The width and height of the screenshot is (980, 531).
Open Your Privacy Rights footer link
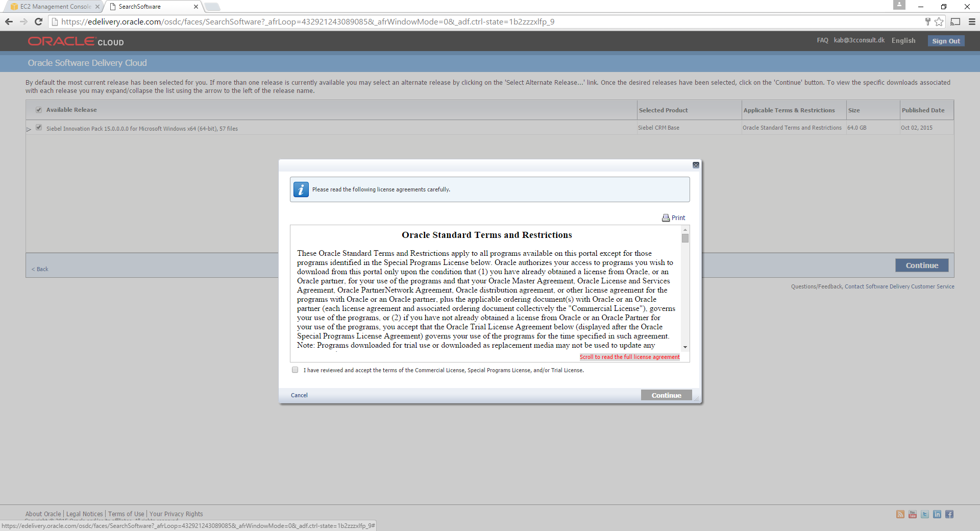[176, 514]
